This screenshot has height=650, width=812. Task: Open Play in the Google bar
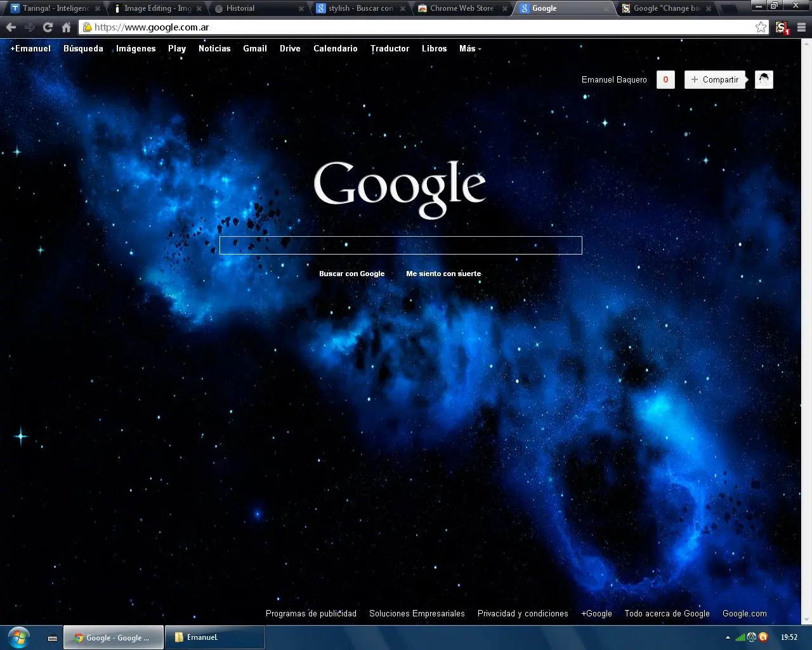(x=177, y=49)
